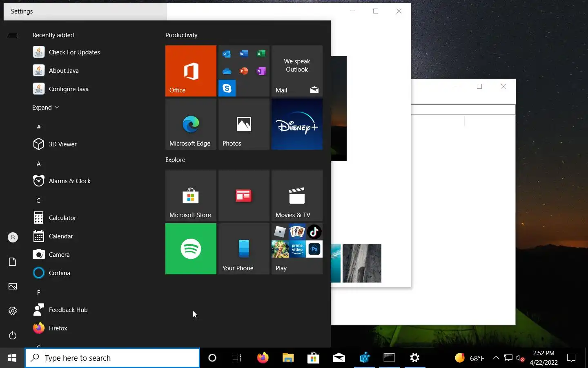Image resolution: width=588 pixels, height=368 pixels.
Task: Open the Microsoft Store tile
Action: point(191,195)
